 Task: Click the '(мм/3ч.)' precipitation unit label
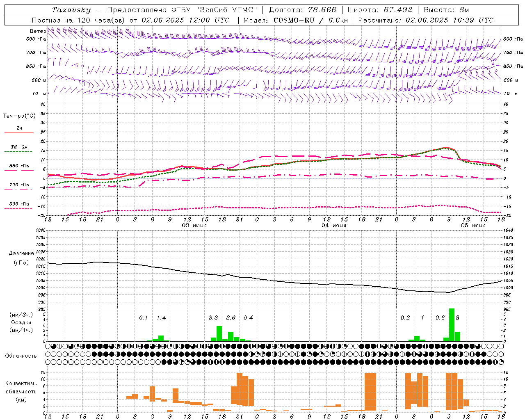21,315
